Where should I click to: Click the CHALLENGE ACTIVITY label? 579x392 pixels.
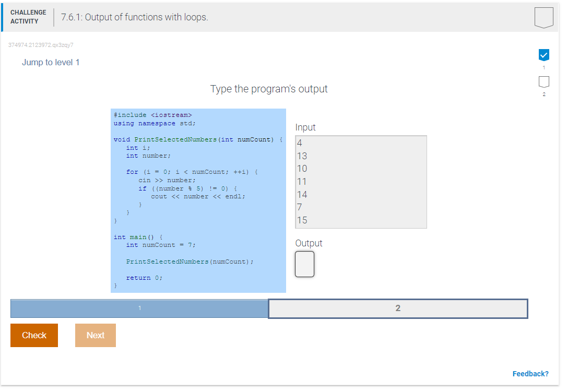[28, 17]
